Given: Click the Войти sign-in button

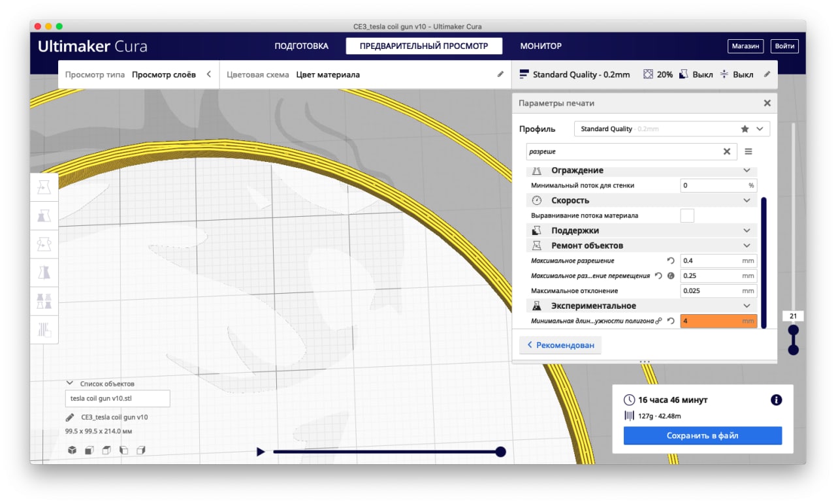Looking at the screenshot, I should [784, 46].
